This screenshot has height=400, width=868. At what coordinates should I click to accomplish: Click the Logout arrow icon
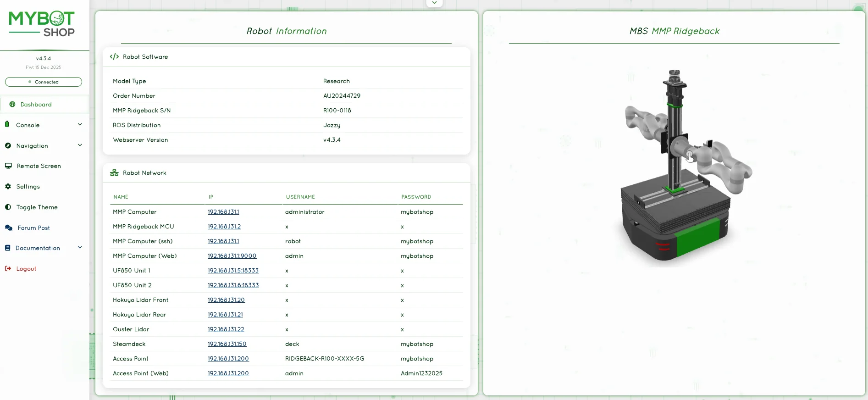click(x=8, y=269)
